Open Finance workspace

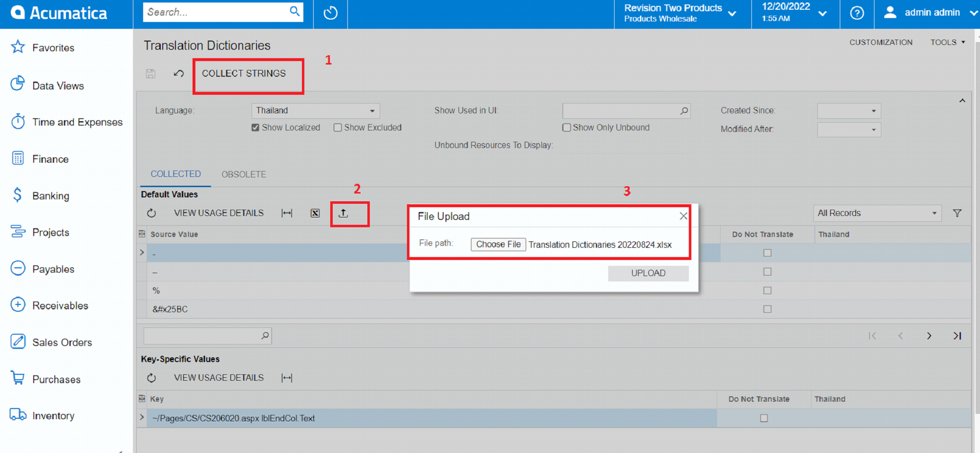pos(40,159)
